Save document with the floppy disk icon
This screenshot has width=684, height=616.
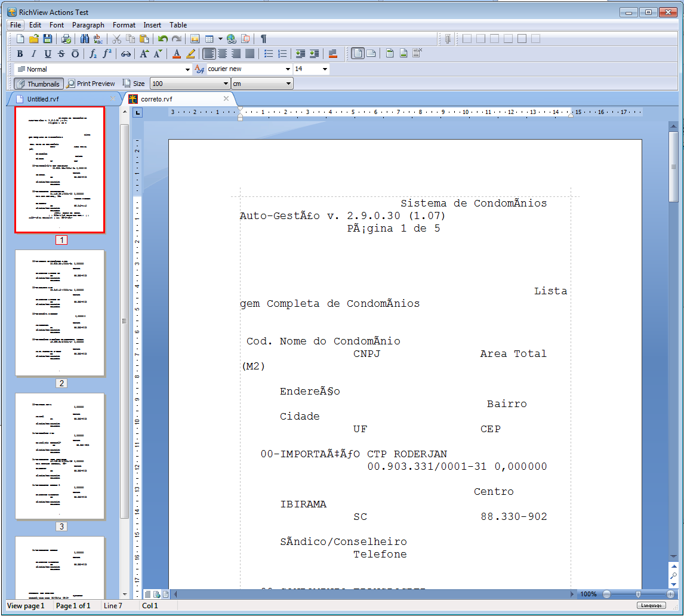48,39
